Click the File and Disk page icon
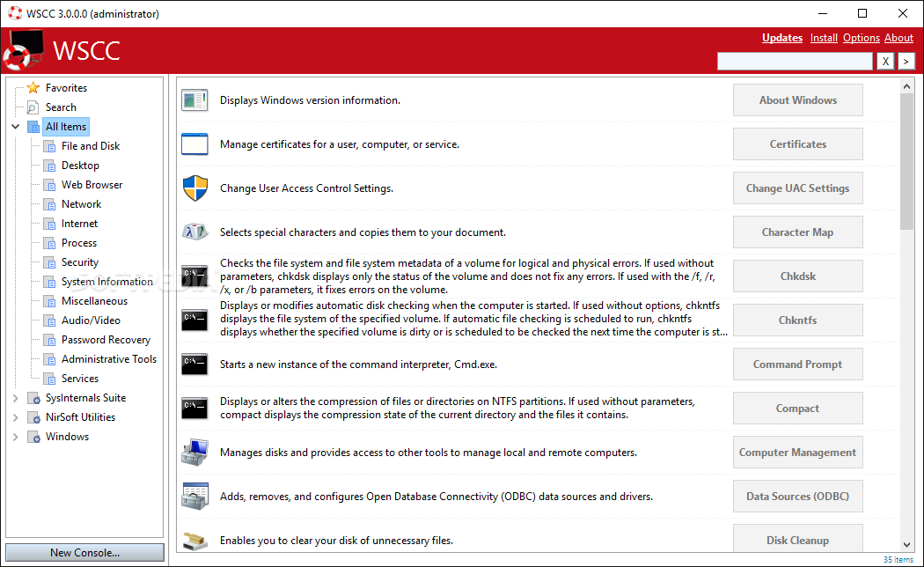The image size is (924, 567). [x=49, y=146]
